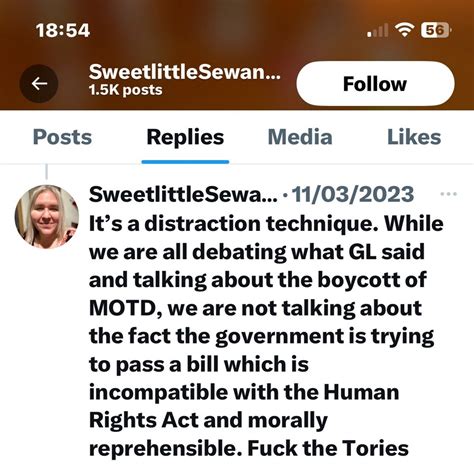Viewport: 474px width, 467px height.
Task: View the Likes tab
Action: click(x=414, y=137)
